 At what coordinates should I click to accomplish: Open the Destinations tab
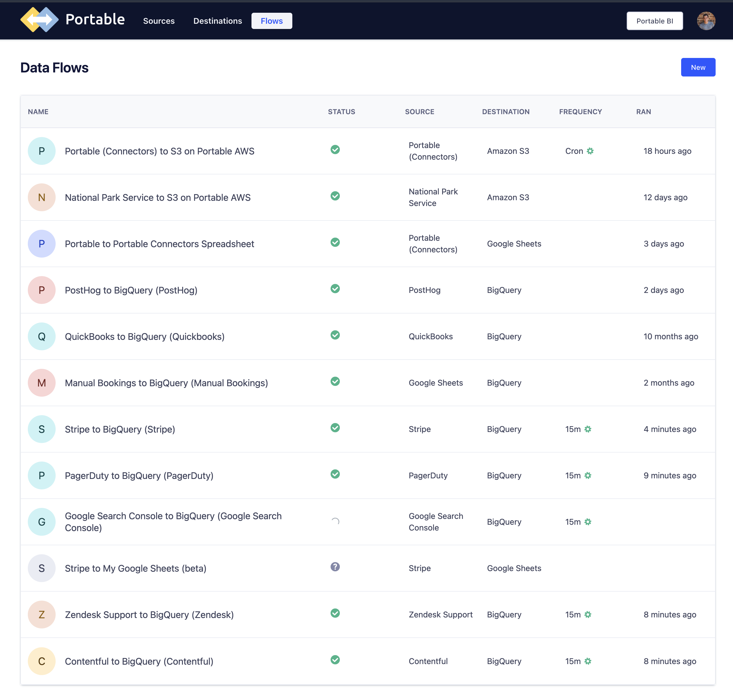218,21
